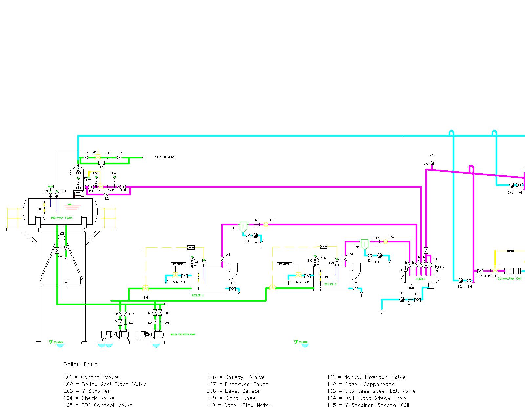Select the sight glass 1.09 inside Boiler 2
The height and width of the screenshot is (420, 525).
point(320,278)
